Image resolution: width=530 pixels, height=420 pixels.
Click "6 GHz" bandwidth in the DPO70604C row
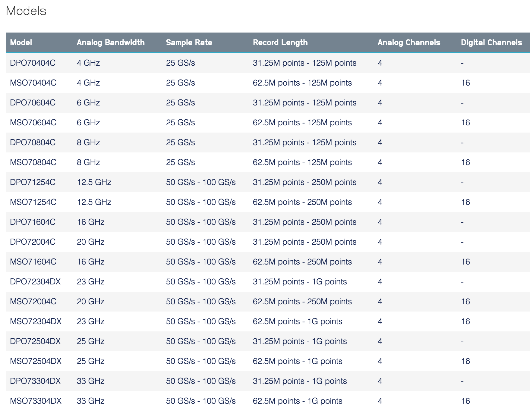coord(88,103)
